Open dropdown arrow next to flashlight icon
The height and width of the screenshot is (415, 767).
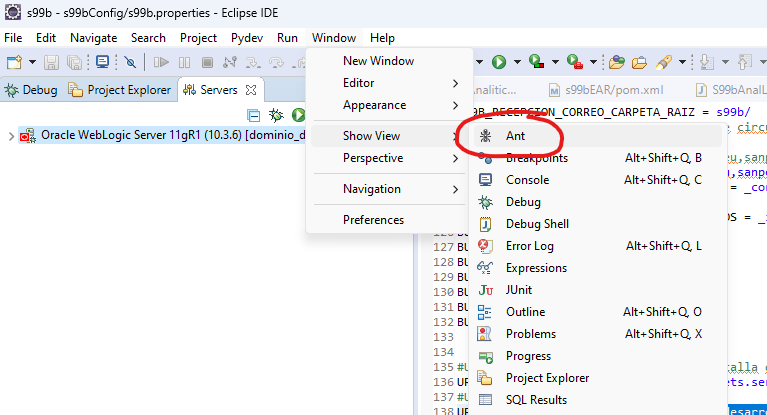point(682,62)
